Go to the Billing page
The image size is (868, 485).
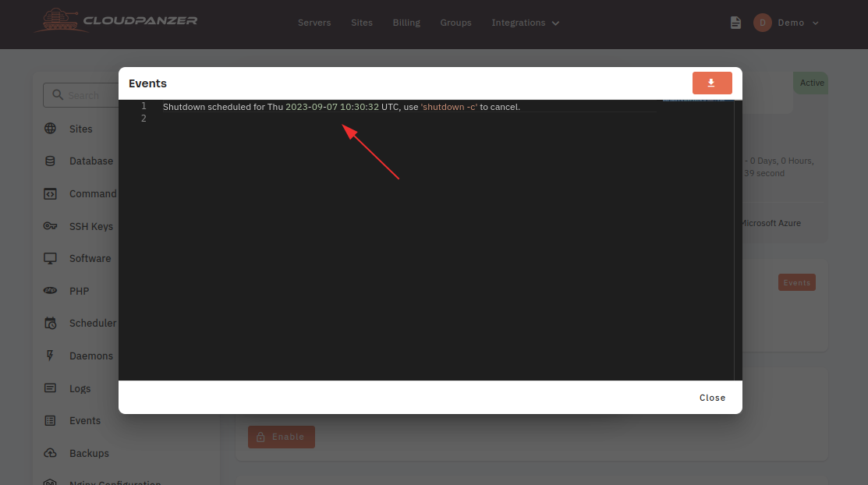coord(406,23)
